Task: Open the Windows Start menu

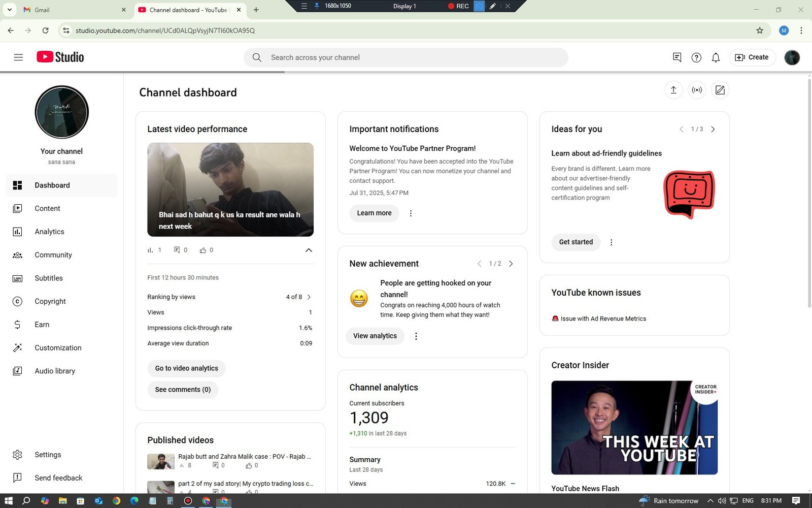Action: click(9, 501)
